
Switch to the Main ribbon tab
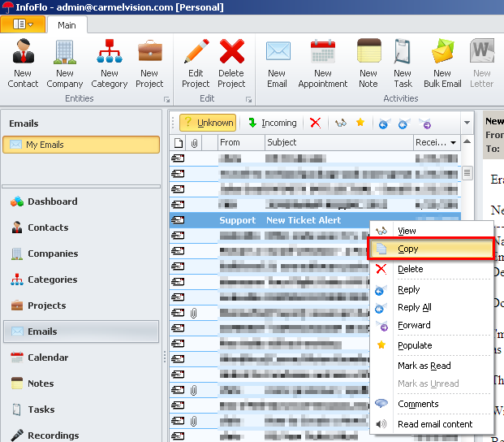(x=67, y=24)
